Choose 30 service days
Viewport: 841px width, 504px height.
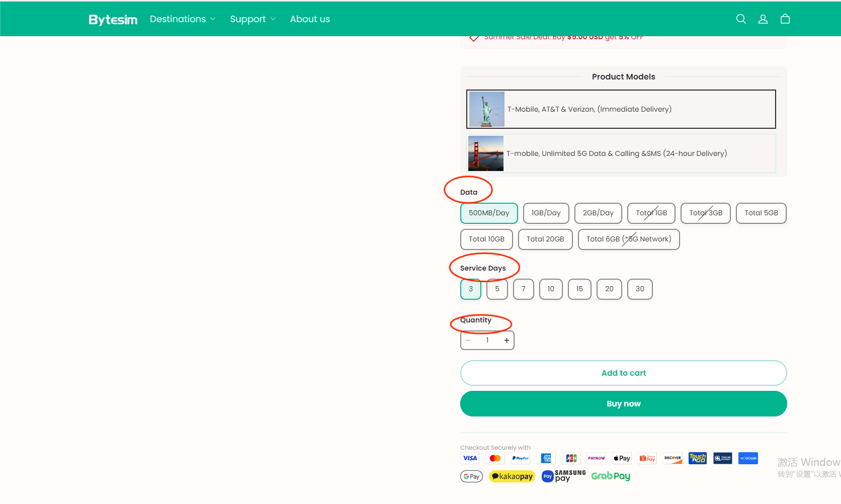[x=640, y=289]
